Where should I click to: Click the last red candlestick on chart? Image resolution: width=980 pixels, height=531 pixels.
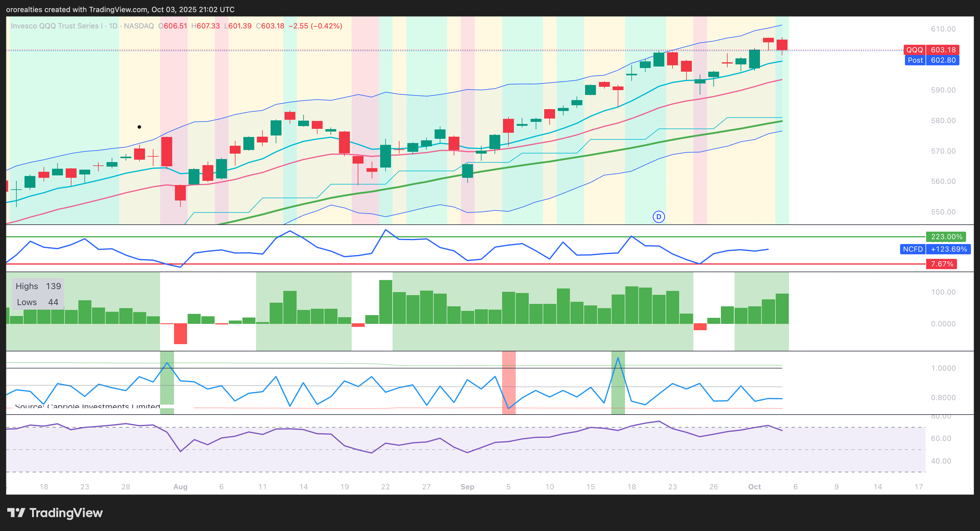[x=782, y=45]
